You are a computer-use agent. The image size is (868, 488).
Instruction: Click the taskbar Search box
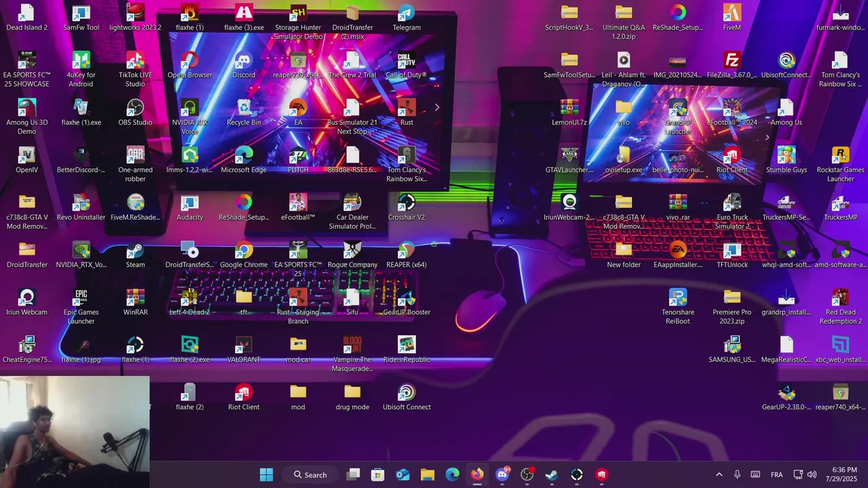(310, 474)
